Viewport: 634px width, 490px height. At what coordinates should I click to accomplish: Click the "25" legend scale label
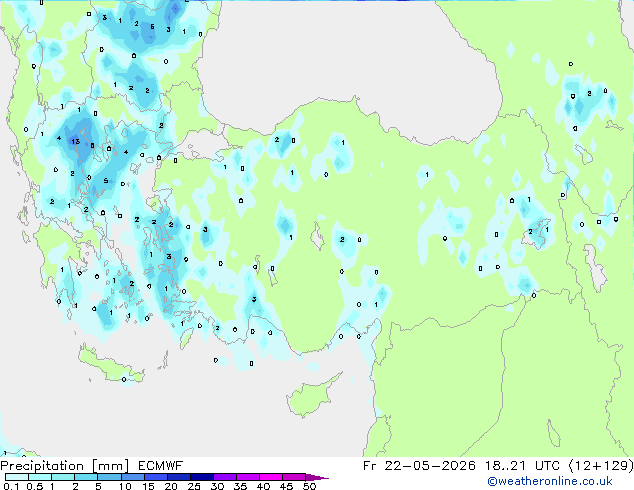coord(194,486)
